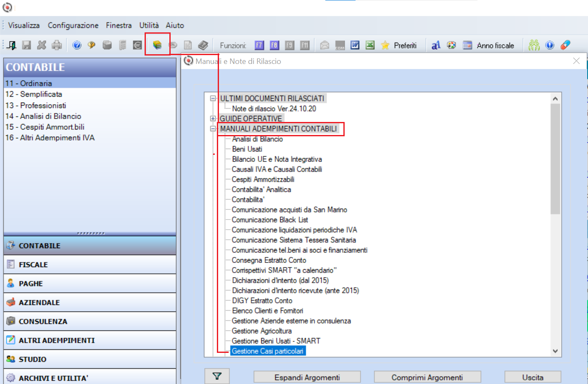Click the Euro symbol toolbar icon
The height and width of the screenshot is (384, 588).
coord(137,45)
